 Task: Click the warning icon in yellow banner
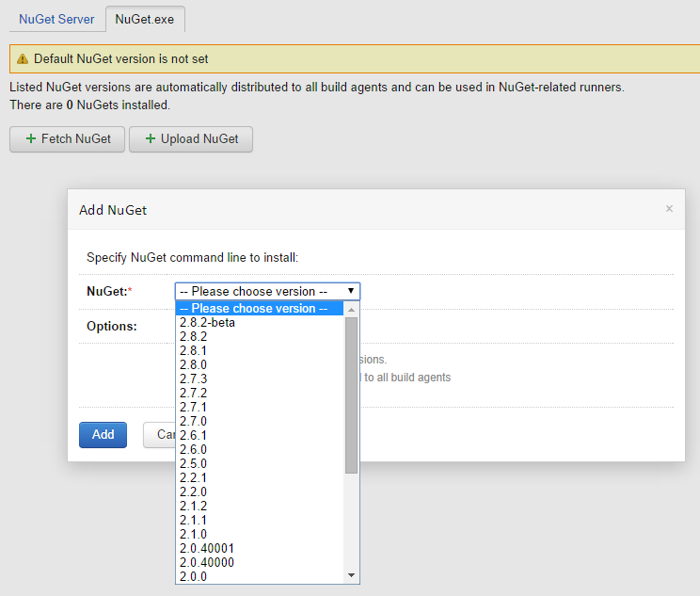(x=23, y=59)
